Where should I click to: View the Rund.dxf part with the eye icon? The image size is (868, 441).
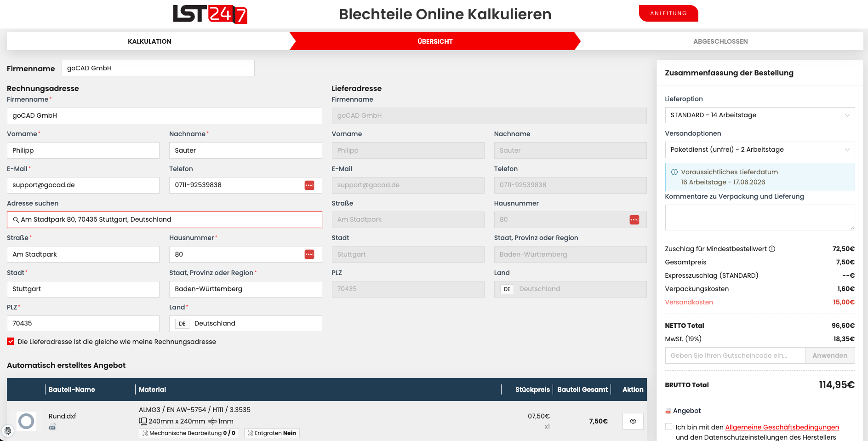click(633, 421)
